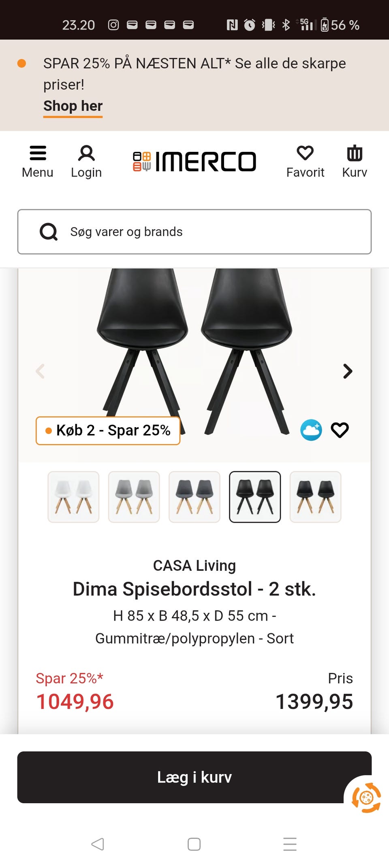
Task: Click the 'Læg i kurv' button
Action: (x=194, y=777)
